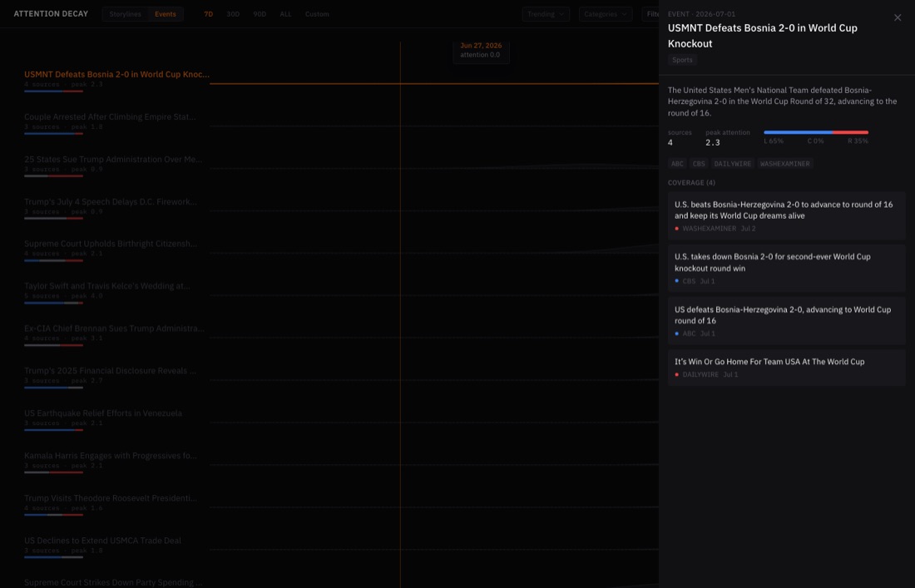Click the orange USMNT attention line in chart
The image size is (915, 588).
coord(434,83)
